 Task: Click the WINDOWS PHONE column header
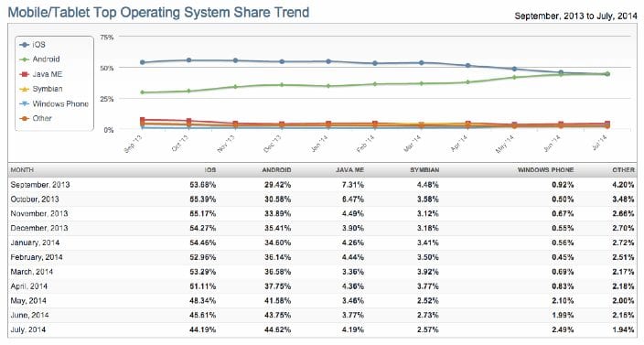pyautogui.click(x=545, y=169)
